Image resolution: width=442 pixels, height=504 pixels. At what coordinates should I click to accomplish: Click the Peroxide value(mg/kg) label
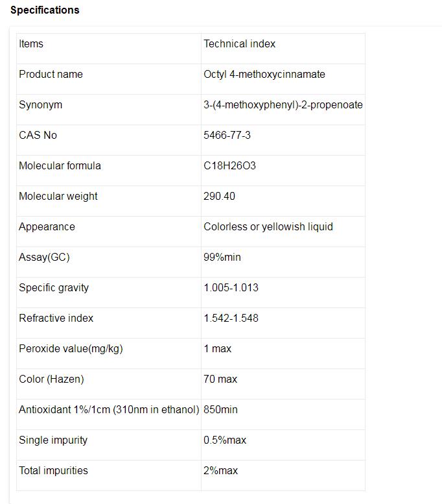[x=71, y=349]
